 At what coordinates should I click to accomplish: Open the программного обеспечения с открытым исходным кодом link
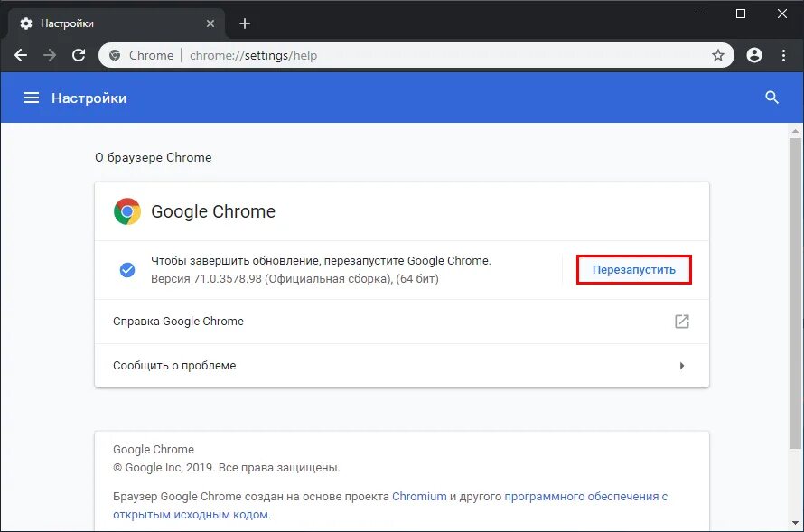click(390, 505)
